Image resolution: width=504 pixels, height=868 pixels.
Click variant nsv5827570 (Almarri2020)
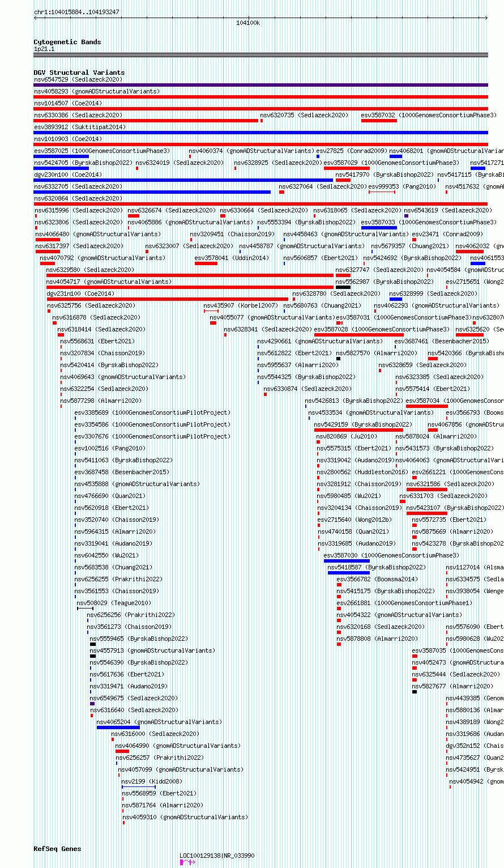[x=377, y=353]
